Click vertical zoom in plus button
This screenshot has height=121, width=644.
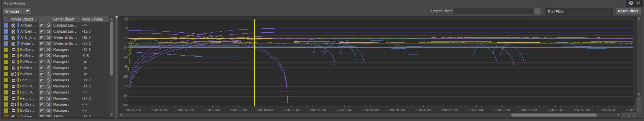click(x=639, y=100)
